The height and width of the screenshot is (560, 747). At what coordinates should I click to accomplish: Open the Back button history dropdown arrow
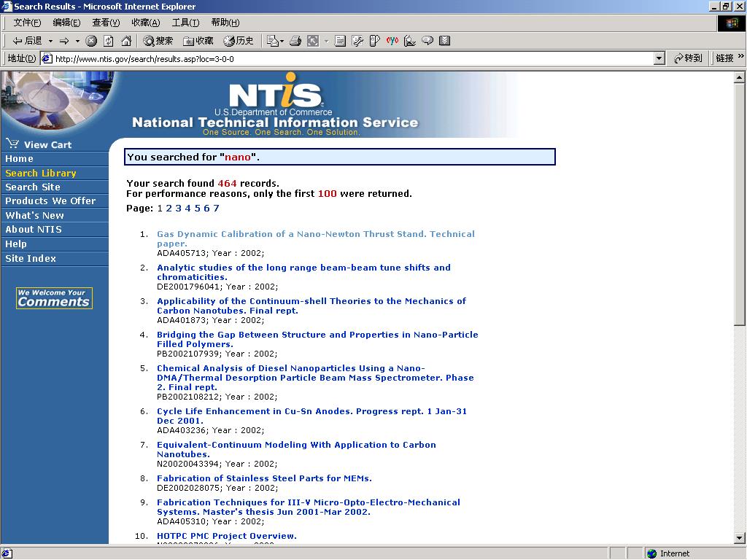pos(50,41)
